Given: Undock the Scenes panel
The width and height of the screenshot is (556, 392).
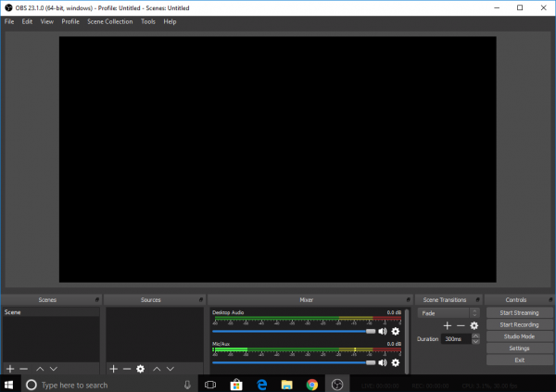Looking at the screenshot, I should (96, 300).
